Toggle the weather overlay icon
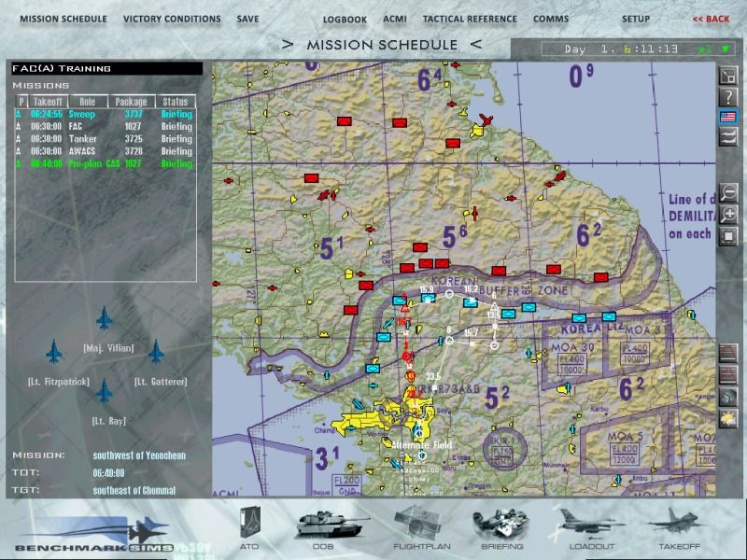This screenshot has width=747, height=560. point(728,419)
